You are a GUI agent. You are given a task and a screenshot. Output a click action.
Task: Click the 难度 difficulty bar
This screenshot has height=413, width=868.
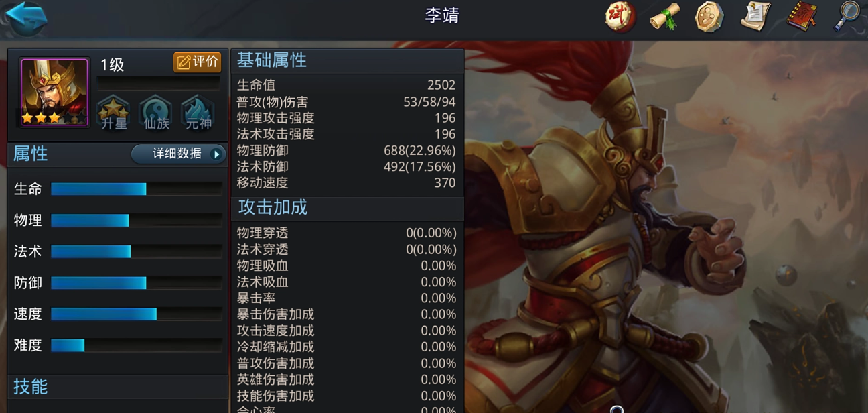click(x=137, y=345)
